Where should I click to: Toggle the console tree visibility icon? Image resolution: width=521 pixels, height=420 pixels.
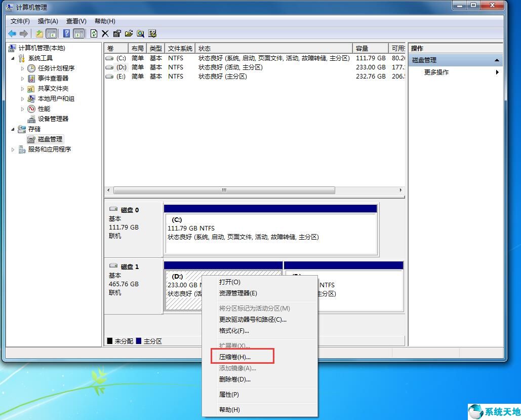[52, 33]
